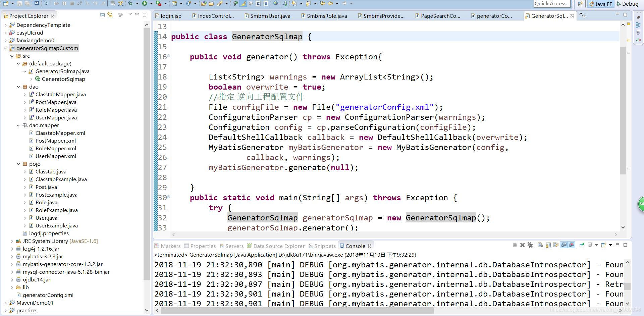
Task: Click the Quick Access search field
Action: coord(552,4)
